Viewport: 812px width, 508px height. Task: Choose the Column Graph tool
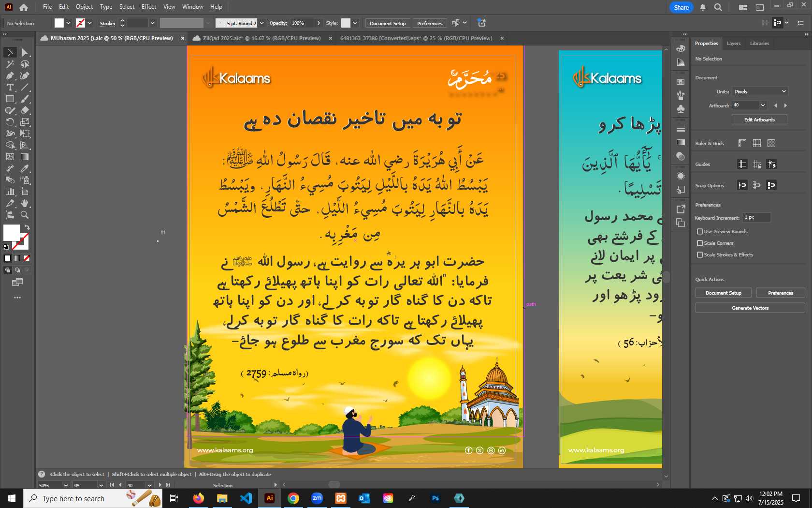[x=10, y=192]
